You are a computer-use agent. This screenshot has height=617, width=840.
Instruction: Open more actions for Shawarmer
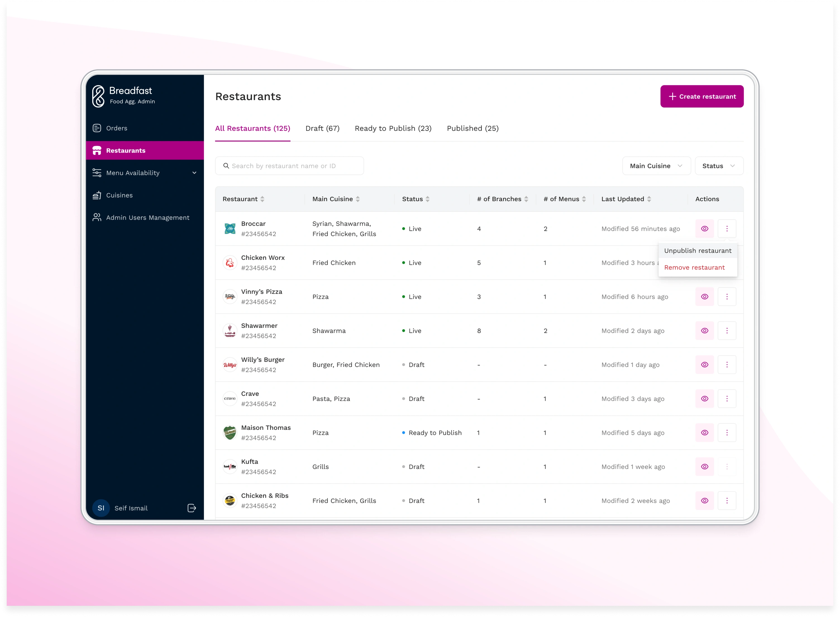click(x=727, y=331)
